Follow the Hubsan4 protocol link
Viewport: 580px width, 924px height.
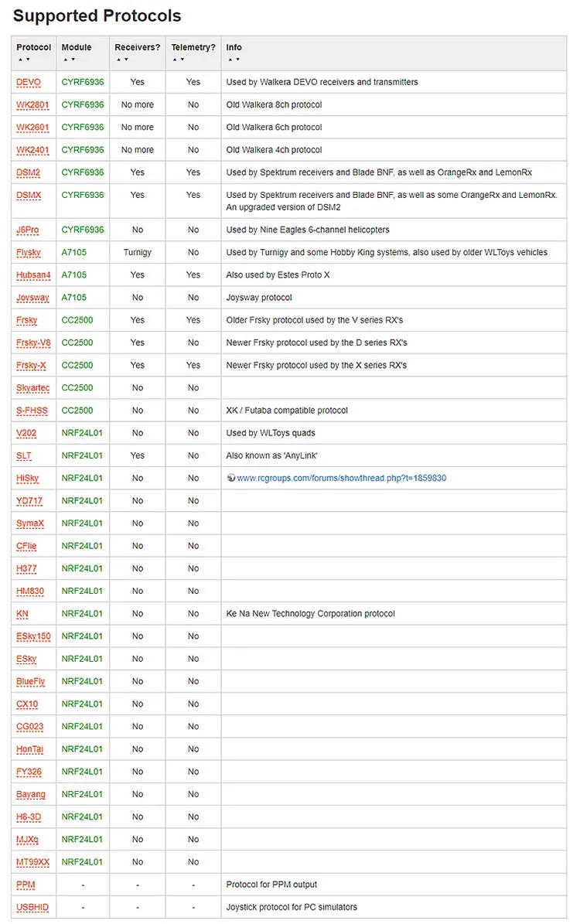coord(33,275)
